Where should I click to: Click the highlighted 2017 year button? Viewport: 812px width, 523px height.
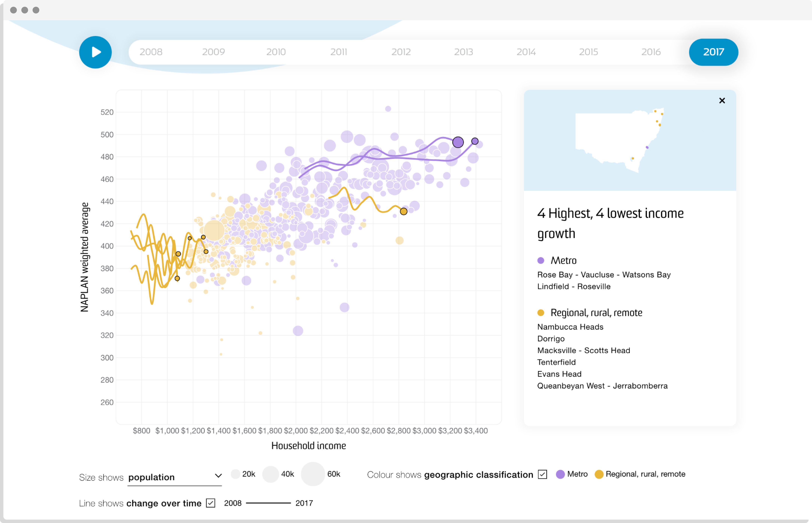714,52
